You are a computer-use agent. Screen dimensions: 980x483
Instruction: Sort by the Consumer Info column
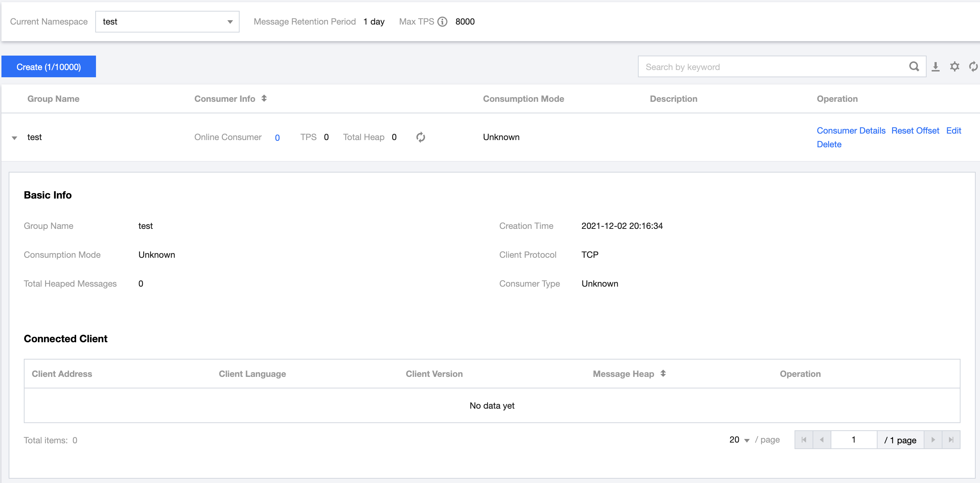click(x=264, y=99)
